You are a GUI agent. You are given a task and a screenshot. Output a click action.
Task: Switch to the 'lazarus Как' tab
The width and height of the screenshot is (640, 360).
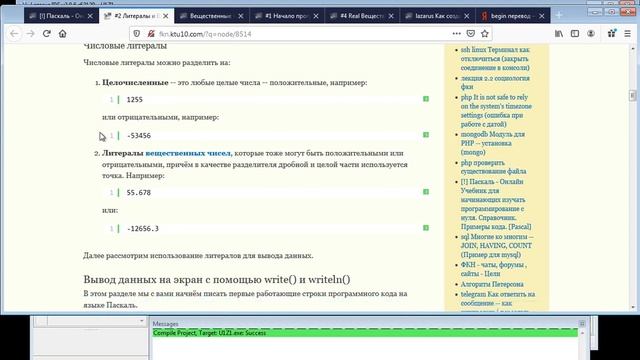click(437, 16)
